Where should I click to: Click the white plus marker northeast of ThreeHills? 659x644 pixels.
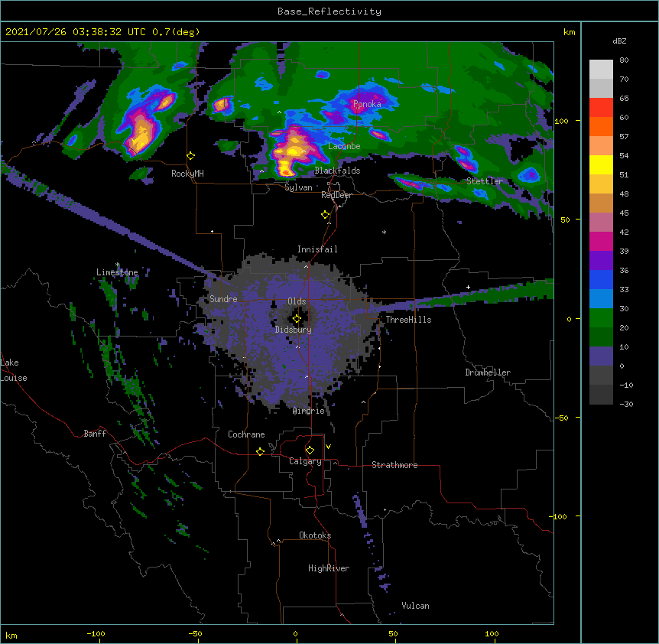click(468, 287)
